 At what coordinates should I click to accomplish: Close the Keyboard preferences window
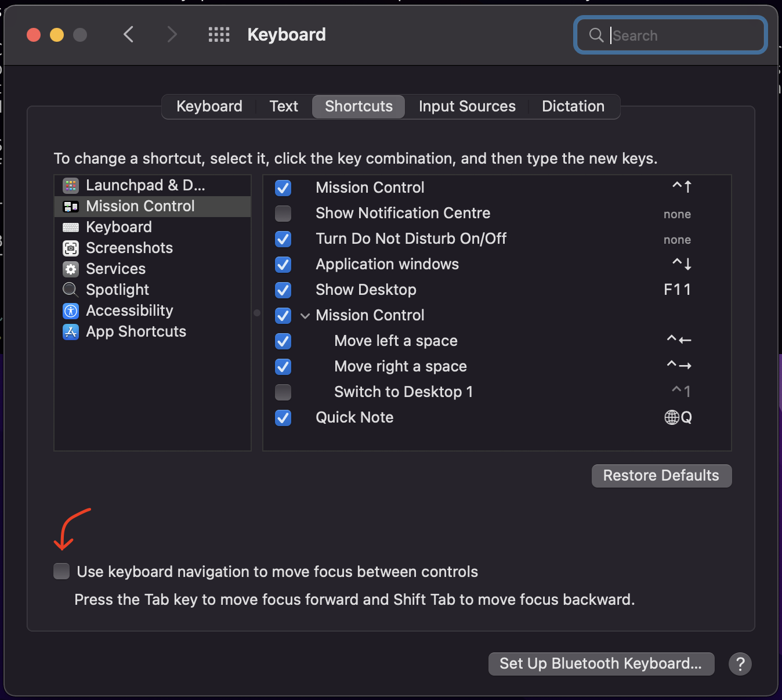point(34,35)
